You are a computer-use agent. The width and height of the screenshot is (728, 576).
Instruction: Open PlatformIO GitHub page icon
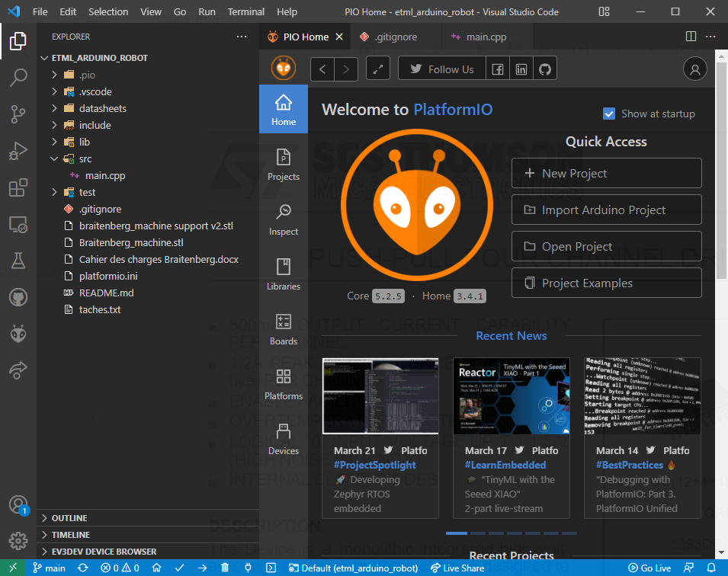[x=544, y=69]
